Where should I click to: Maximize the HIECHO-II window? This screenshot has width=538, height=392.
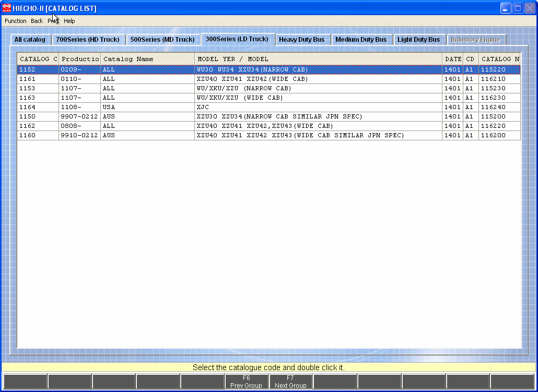tap(517, 8)
